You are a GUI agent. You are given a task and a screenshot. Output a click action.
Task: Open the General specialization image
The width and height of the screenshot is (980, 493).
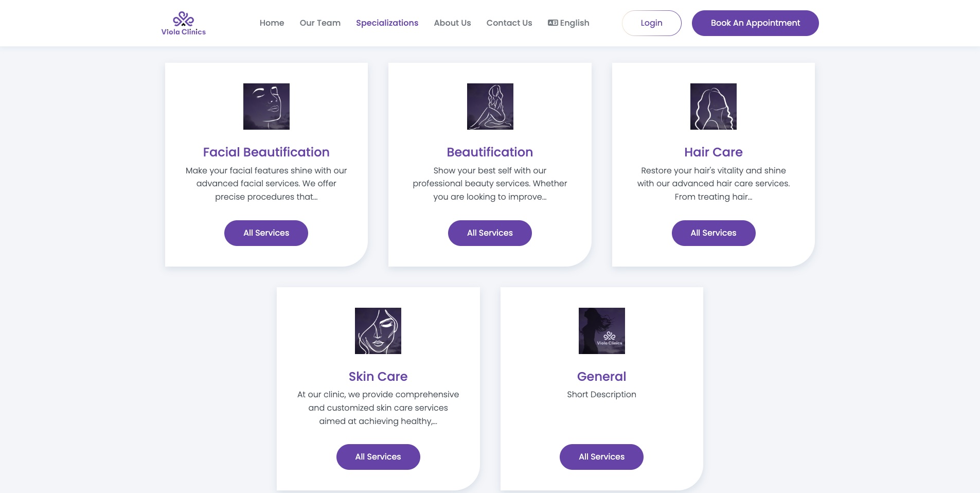[602, 331]
